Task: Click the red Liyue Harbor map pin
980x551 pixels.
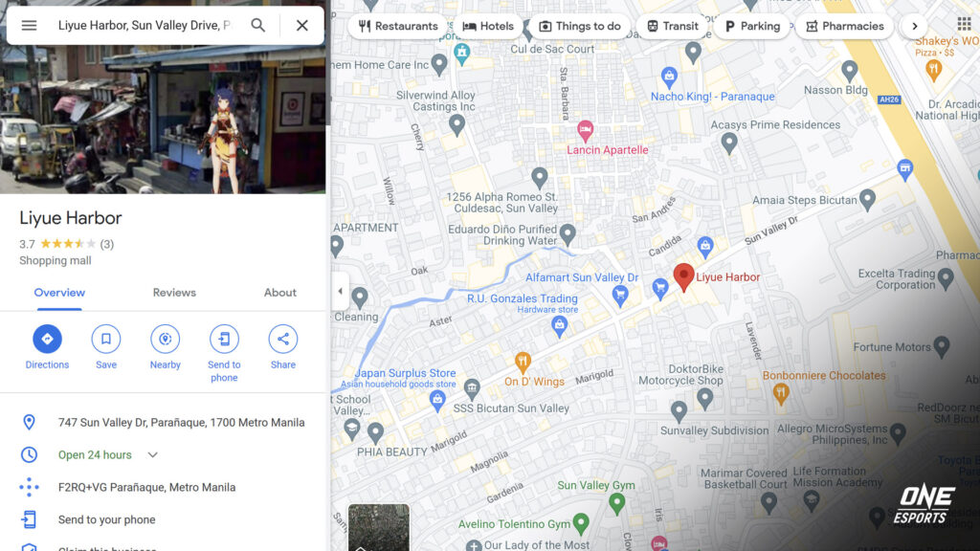Action: 683,275
